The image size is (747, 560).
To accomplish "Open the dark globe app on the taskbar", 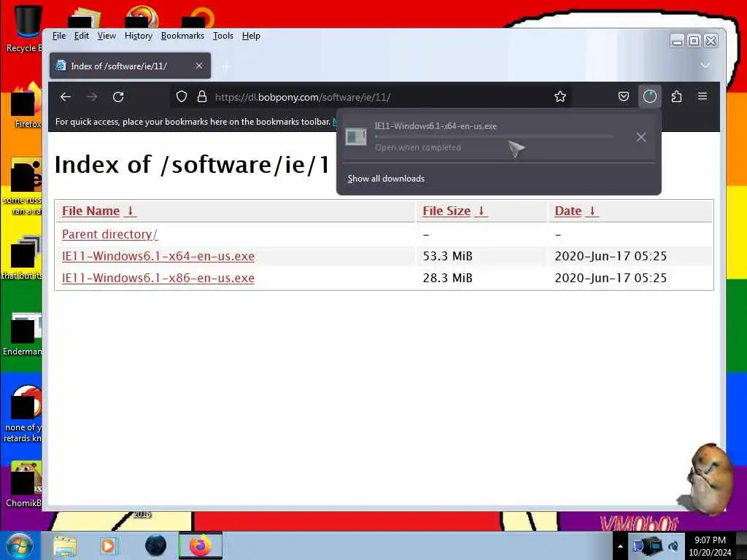I will coord(155,545).
